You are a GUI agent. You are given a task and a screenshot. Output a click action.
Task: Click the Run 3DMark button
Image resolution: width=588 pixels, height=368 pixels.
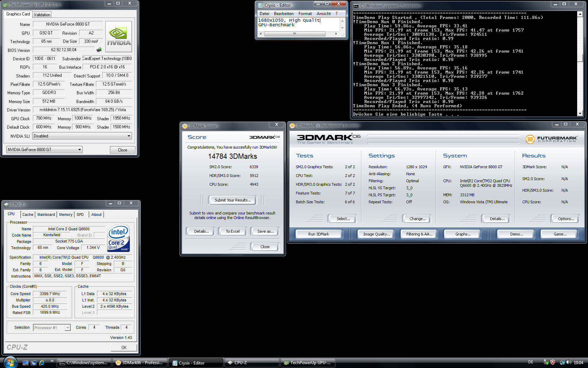point(318,234)
